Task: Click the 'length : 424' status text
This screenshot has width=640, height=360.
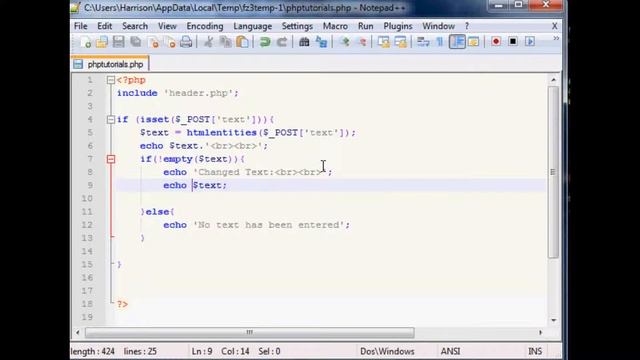Action: (93, 351)
